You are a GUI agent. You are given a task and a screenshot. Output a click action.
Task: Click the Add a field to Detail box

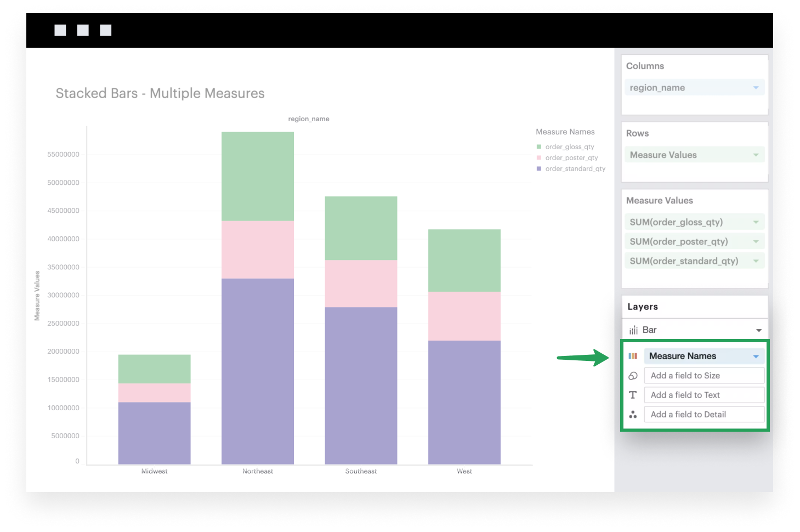coord(704,415)
